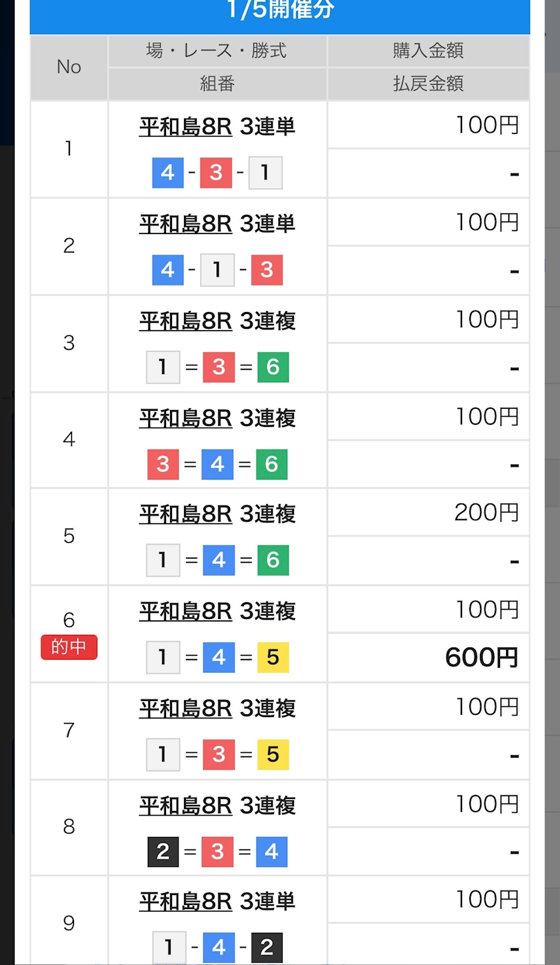Click the red 3 badge in bet 2
The height and width of the screenshot is (965, 560).
(x=267, y=270)
